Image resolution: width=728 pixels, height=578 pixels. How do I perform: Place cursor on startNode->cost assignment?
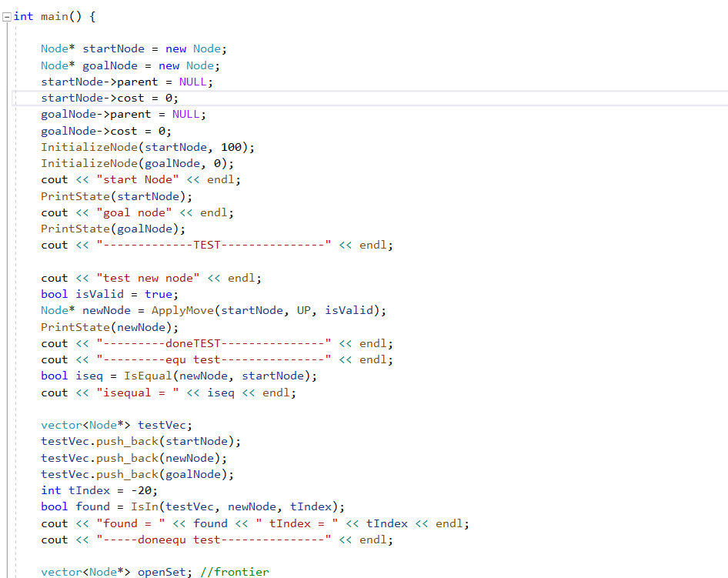pos(108,98)
